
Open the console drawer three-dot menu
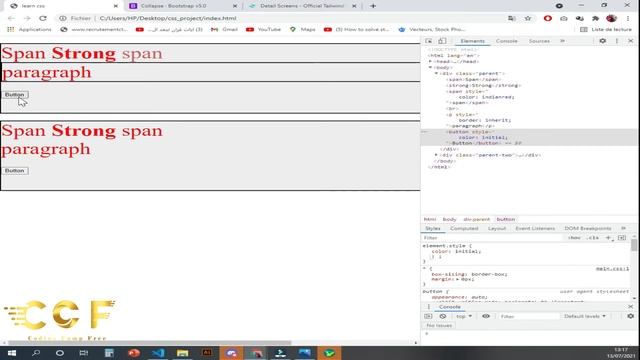tap(429, 307)
